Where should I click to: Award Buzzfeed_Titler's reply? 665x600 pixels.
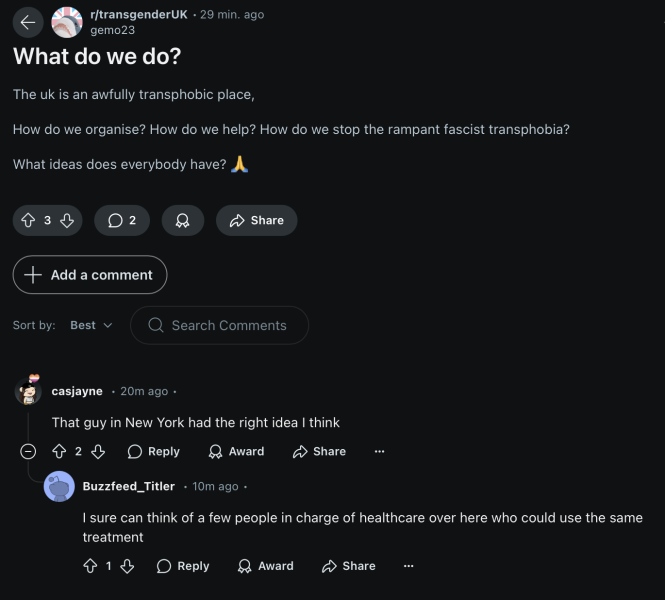(265, 566)
